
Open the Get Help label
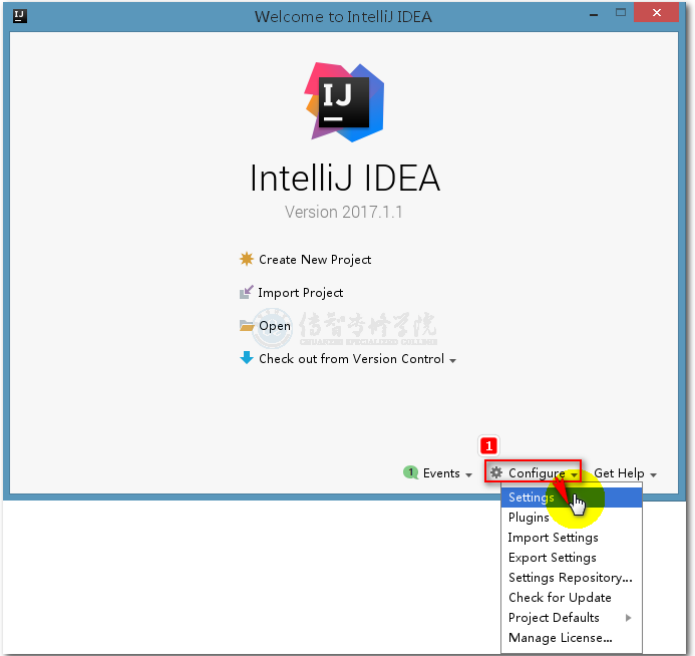tap(619, 473)
